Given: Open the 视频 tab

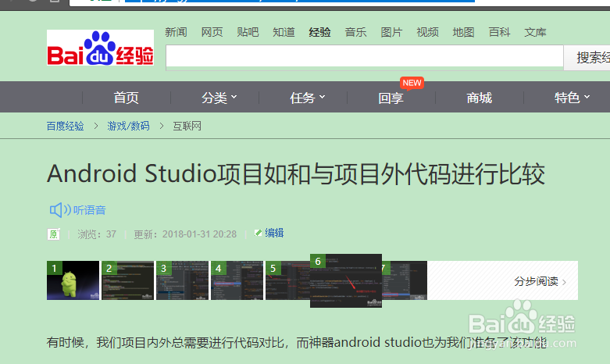Looking at the screenshot, I should [x=427, y=32].
